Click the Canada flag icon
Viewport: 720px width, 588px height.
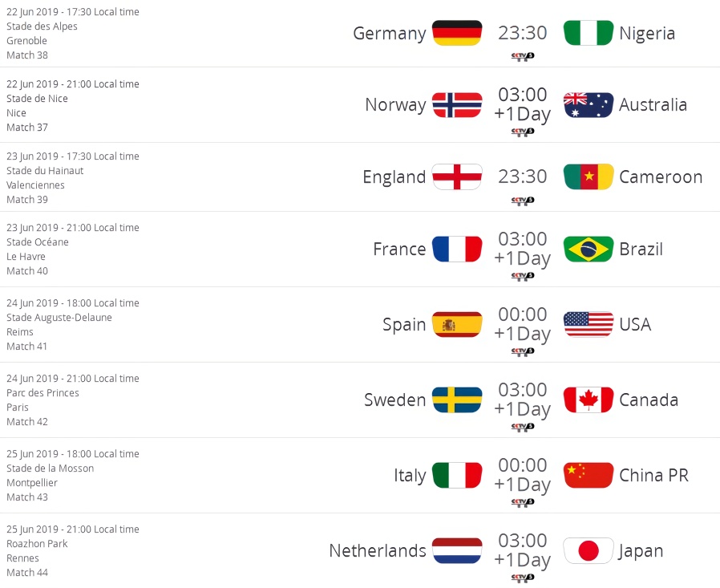pyautogui.click(x=589, y=399)
